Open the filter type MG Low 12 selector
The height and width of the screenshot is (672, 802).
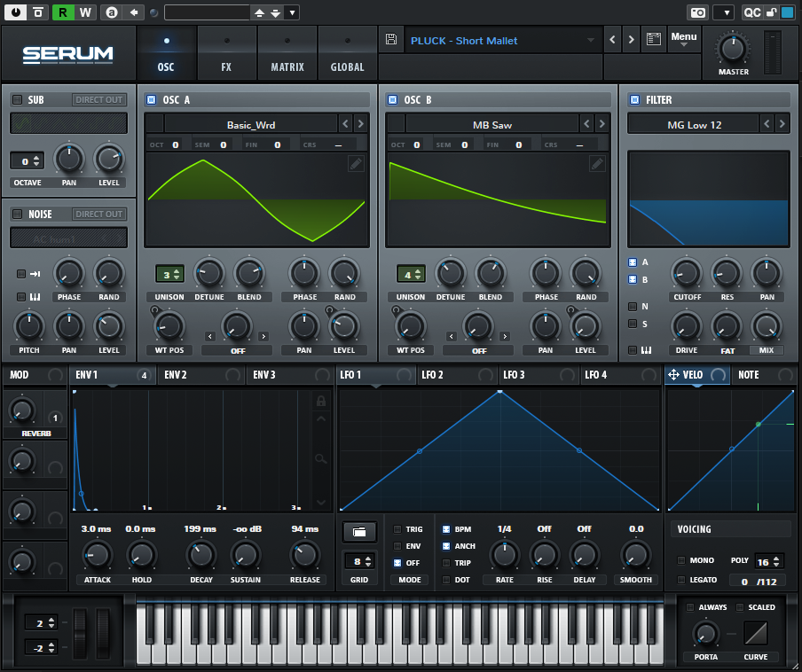[x=695, y=125]
